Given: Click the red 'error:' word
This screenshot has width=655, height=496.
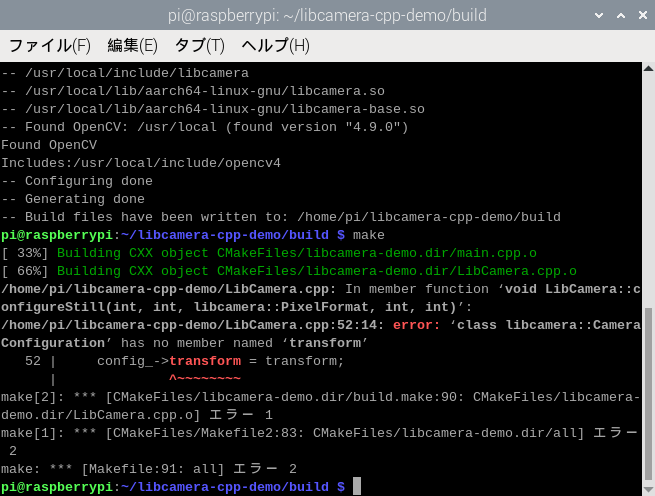Looking at the screenshot, I should (x=416, y=325).
